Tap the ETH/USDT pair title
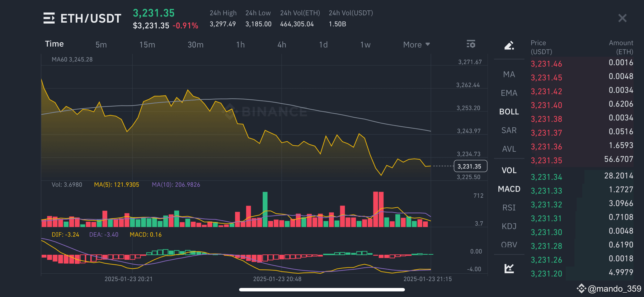The height and width of the screenshot is (297, 644). click(91, 18)
